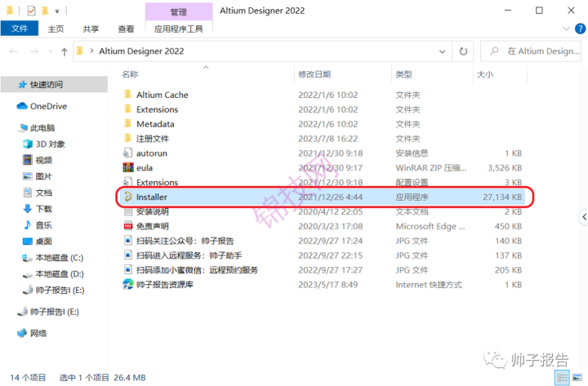Open the Installer application file
Image resolution: width=588 pixels, height=386 pixels.
point(323,197)
